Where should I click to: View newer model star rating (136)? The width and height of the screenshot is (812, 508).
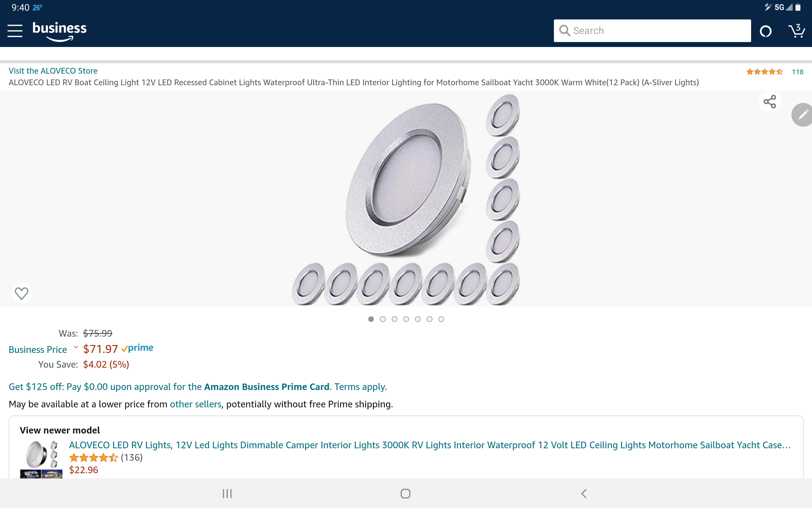(x=106, y=458)
